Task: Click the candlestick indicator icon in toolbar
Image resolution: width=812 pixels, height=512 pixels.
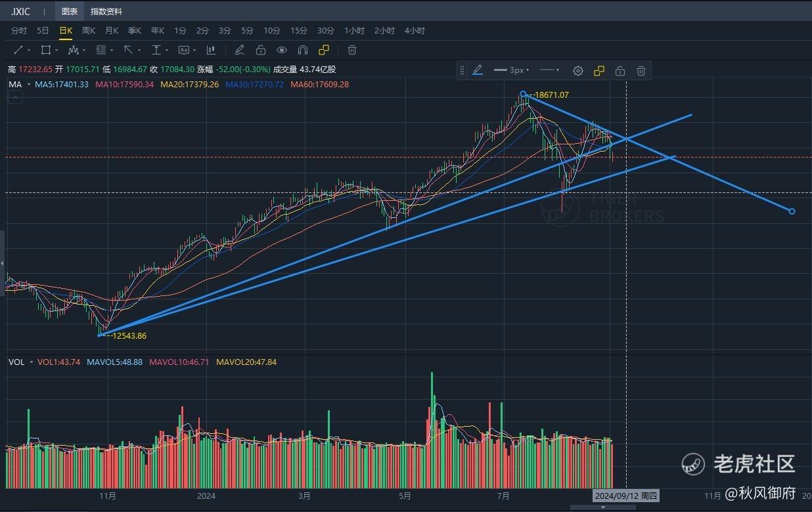Action: (x=211, y=50)
